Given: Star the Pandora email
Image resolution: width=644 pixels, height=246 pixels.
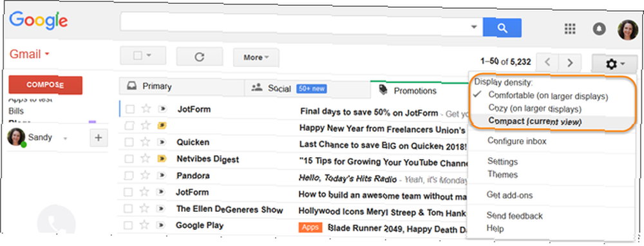Looking at the screenshot, I should tap(145, 175).
